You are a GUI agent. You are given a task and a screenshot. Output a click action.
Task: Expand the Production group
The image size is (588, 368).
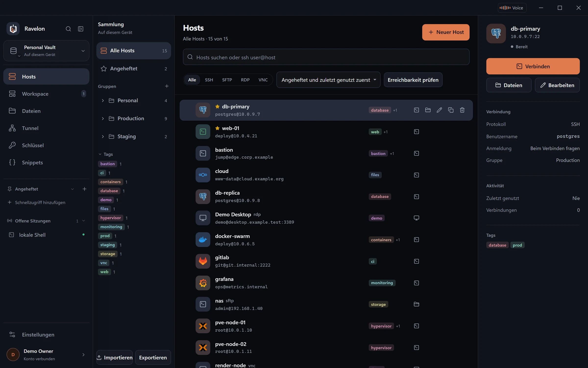[x=103, y=118]
